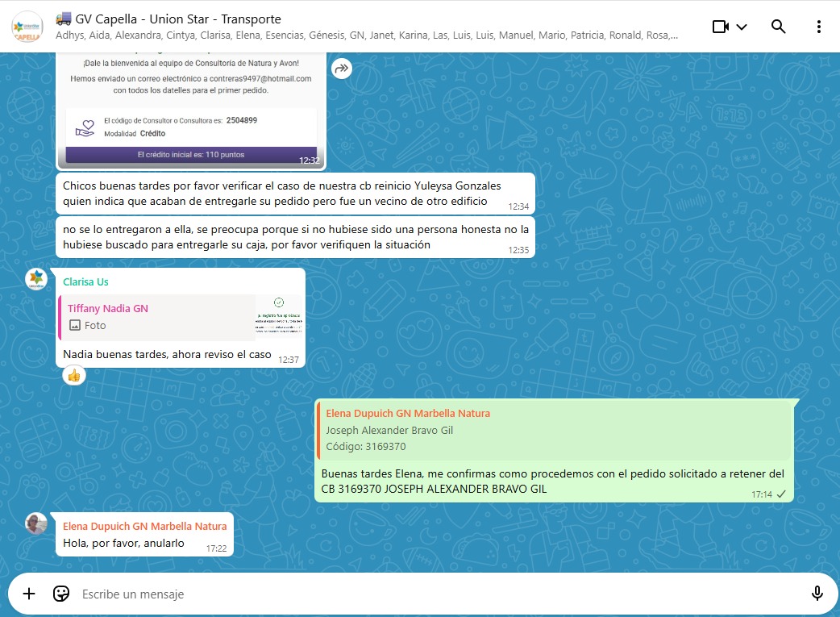Open the three-dot chat menu
The height and width of the screenshot is (617, 840).
pyautogui.click(x=818, y=27)
